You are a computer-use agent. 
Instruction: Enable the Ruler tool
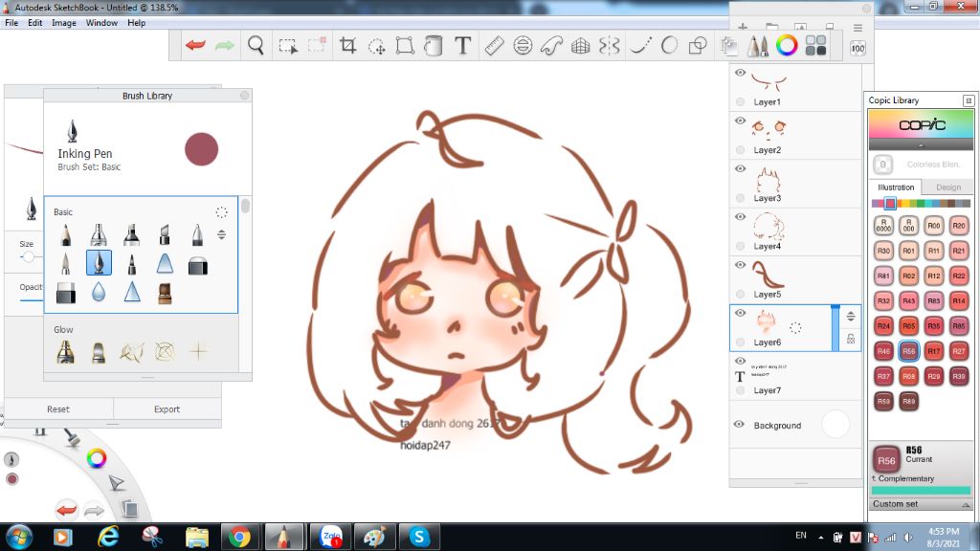pyautogui.click(x=494, y=46)
